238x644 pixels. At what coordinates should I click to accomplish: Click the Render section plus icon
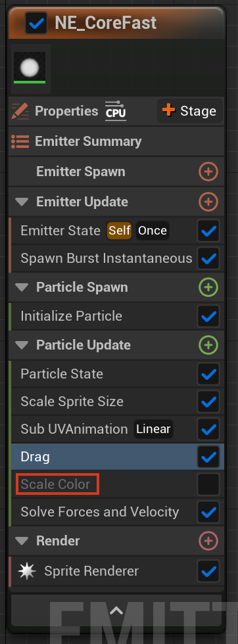[x=208, y=541]
